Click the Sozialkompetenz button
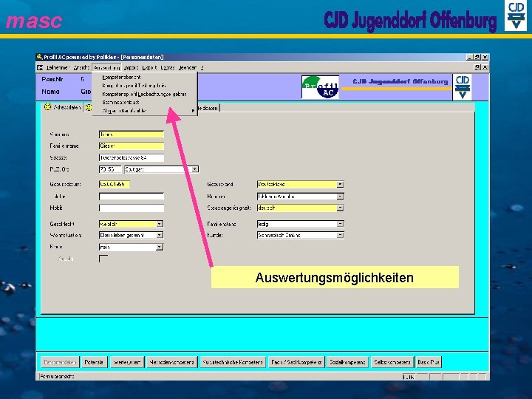 click(x=348, y=362)
